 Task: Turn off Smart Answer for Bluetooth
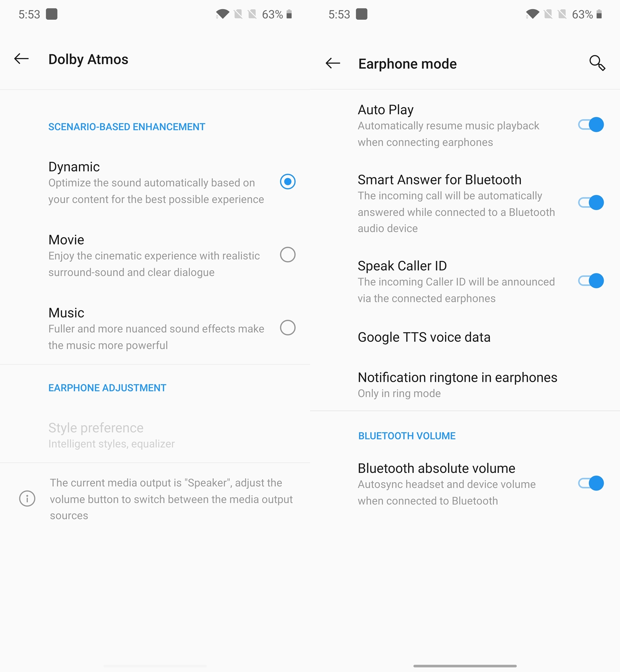(591, 203)
